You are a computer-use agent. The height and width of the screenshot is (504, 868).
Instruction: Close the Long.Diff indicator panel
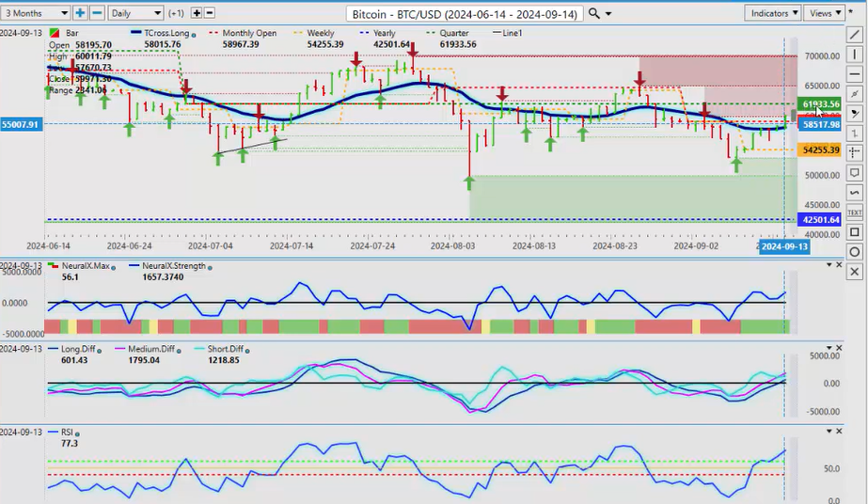(839, 348)
